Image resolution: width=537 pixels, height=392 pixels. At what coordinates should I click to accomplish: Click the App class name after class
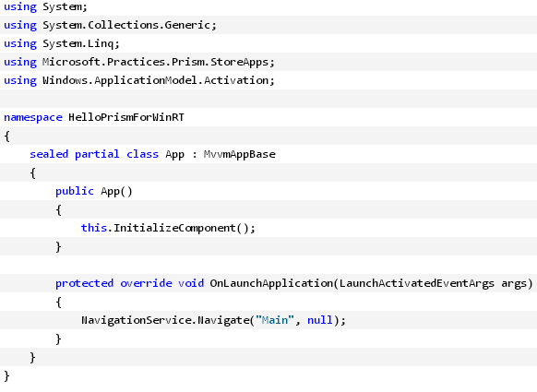click(174, 155)
